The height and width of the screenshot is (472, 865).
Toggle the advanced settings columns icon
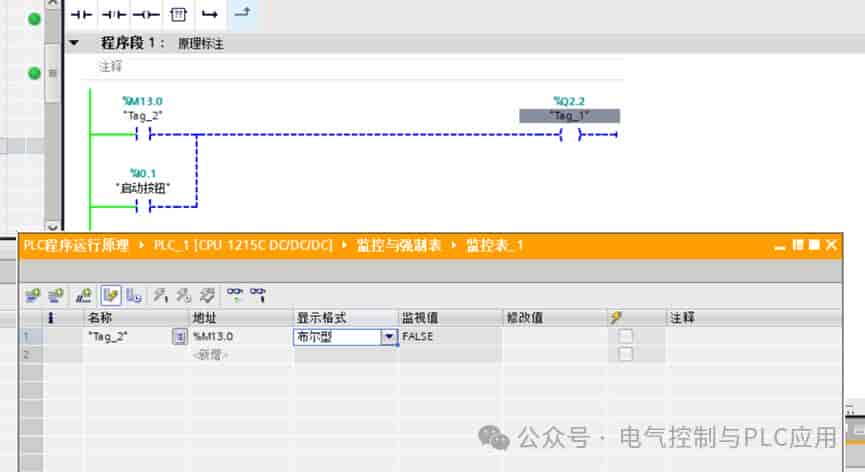coord(134,296)
